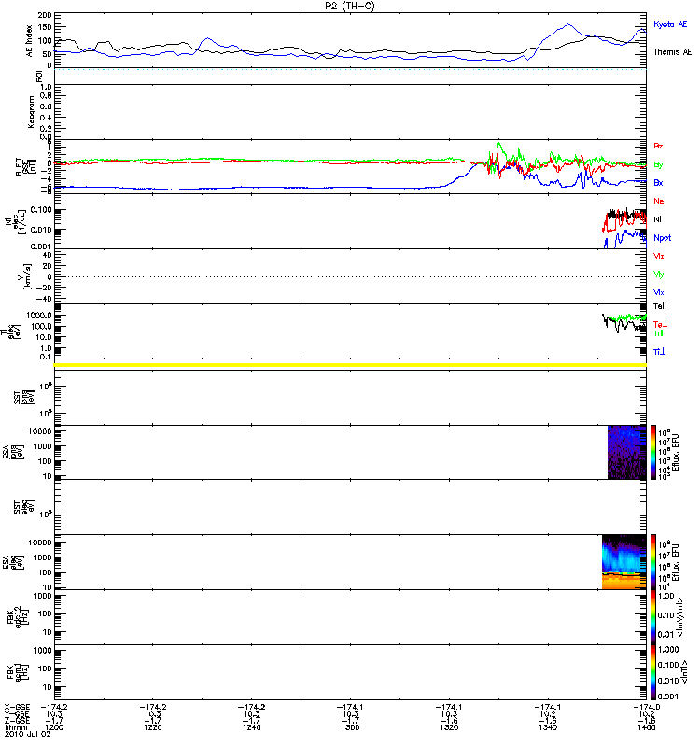
Task: Click the X-GSE row label
Action: [16, 708]
